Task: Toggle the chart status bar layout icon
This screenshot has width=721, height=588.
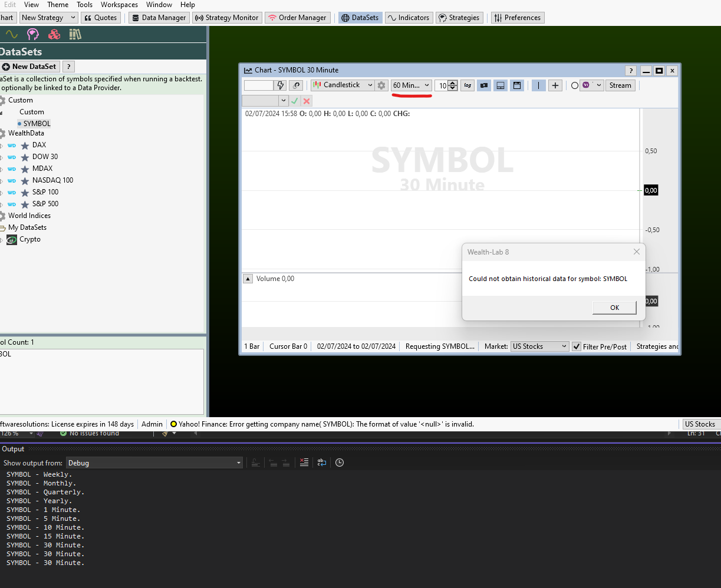Action: tap(517, 85)
